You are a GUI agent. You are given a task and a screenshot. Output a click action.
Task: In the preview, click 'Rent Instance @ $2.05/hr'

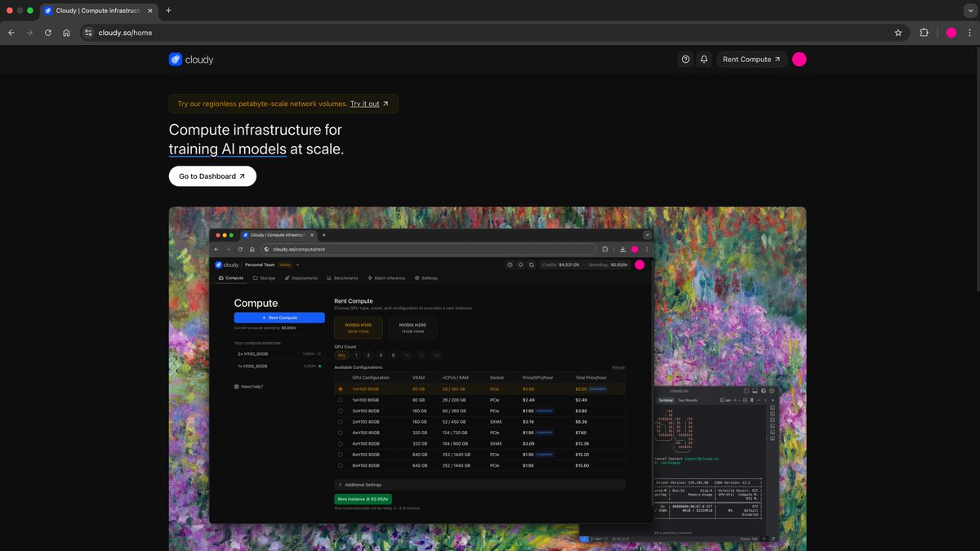(x=363, y=499)
